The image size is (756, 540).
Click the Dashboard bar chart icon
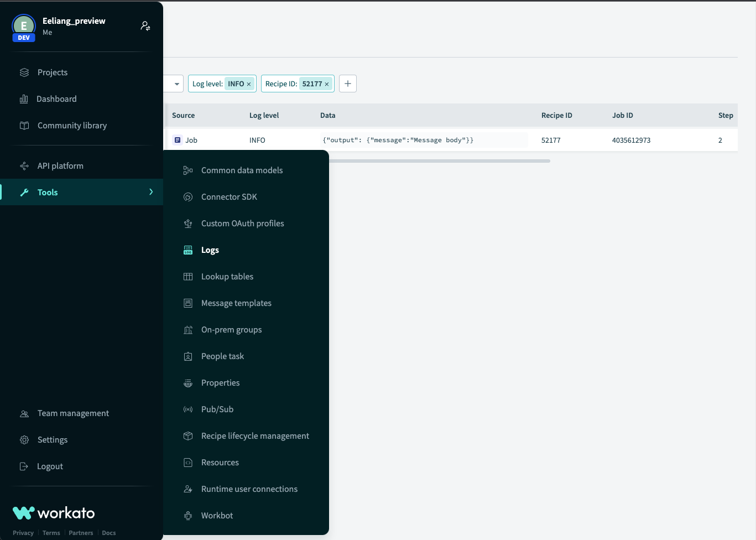point(24,99)
